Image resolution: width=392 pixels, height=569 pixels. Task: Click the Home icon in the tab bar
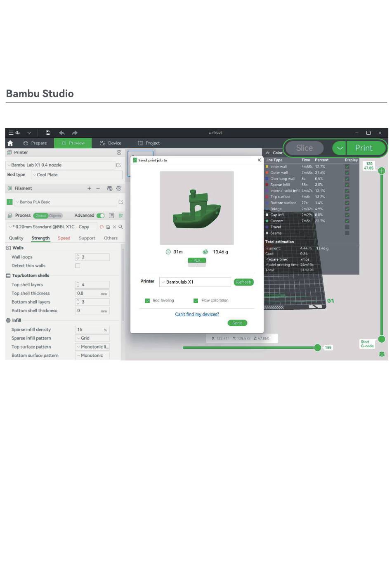10,143
